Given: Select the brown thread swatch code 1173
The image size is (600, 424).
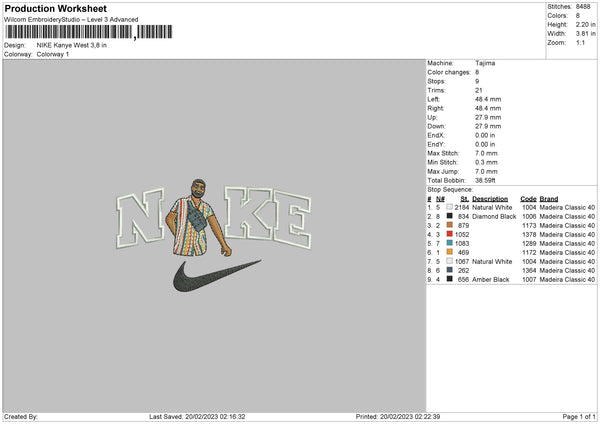Looking at the screenshot, I should click(x=449, y=225).
